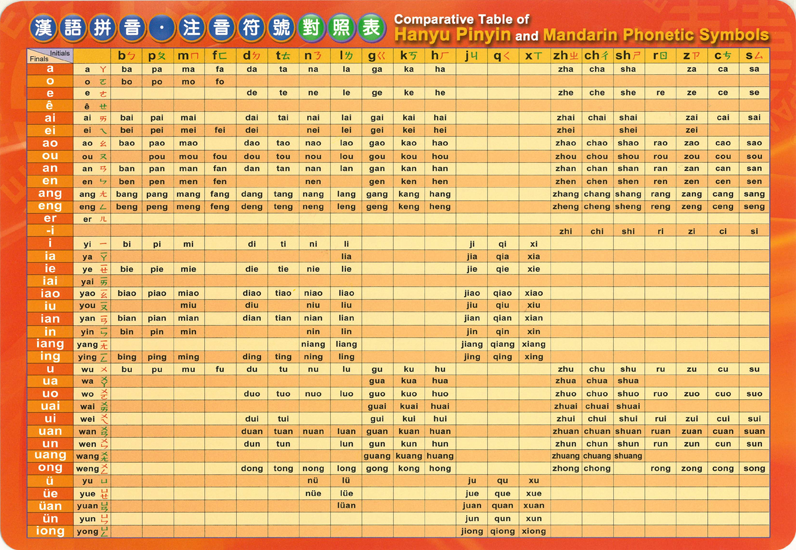Select the "g ㄍ" column header
796x550 pixels.
377,56
